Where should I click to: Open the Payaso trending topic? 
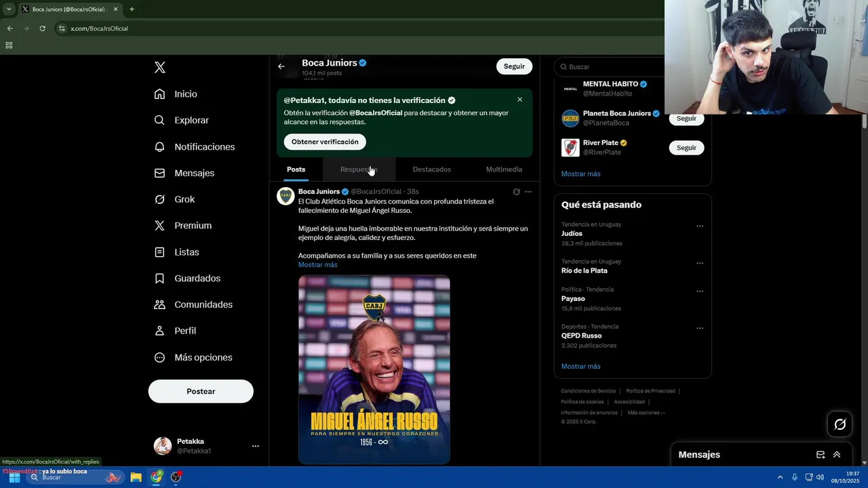click(573, 298)
